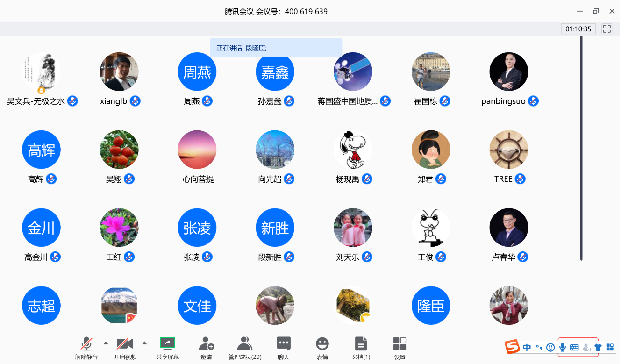Open the Settings (设置) icon

[x=400, y=344]
